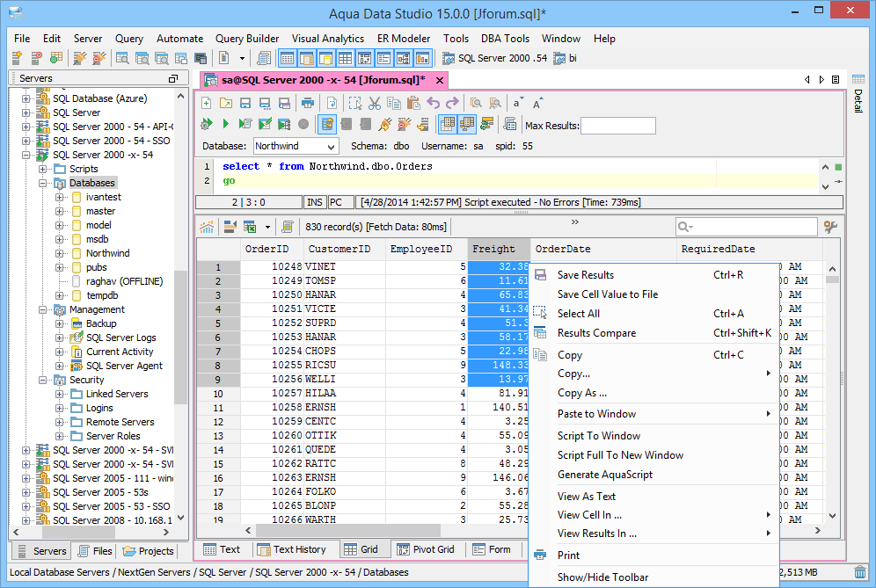Screen dimensions: 876x588
Task: Collapse the Databases tree node
Action: tap(42, 183)
